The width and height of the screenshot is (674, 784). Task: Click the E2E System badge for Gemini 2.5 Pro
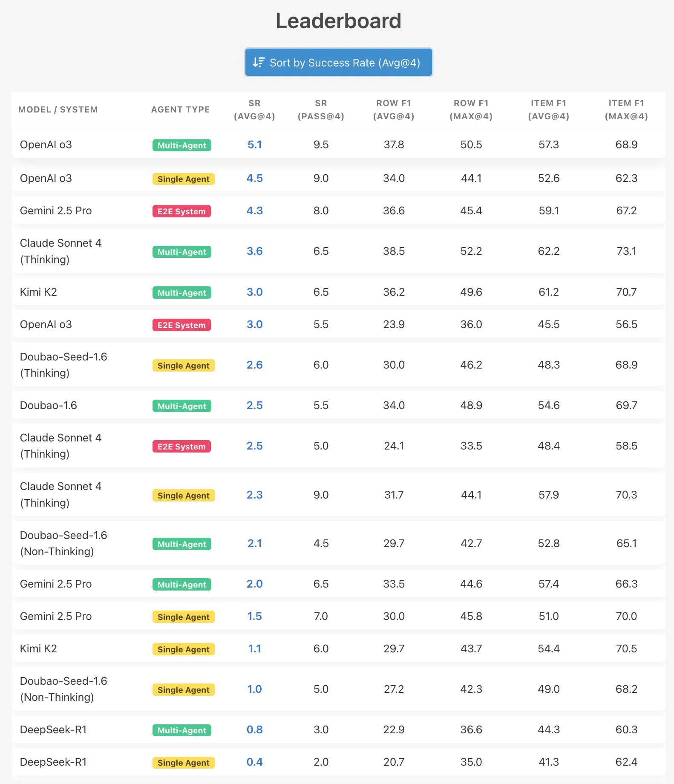tap(181, 211)
